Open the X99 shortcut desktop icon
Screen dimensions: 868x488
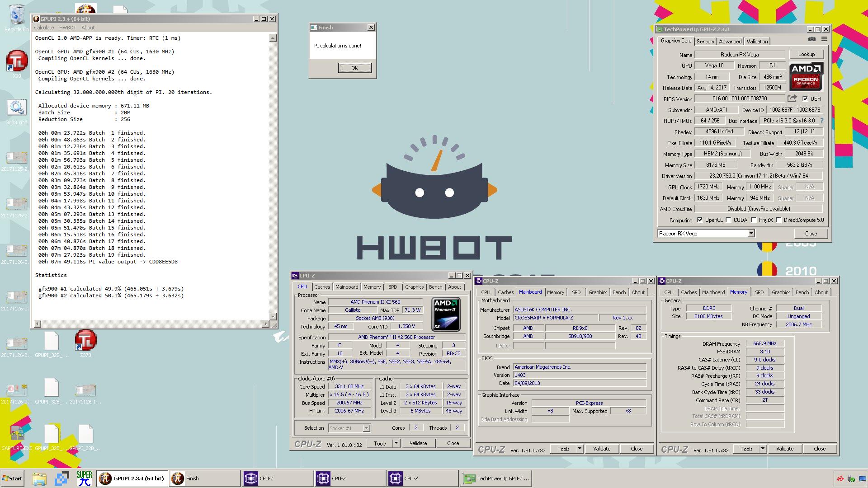click(x=17, y=63)
